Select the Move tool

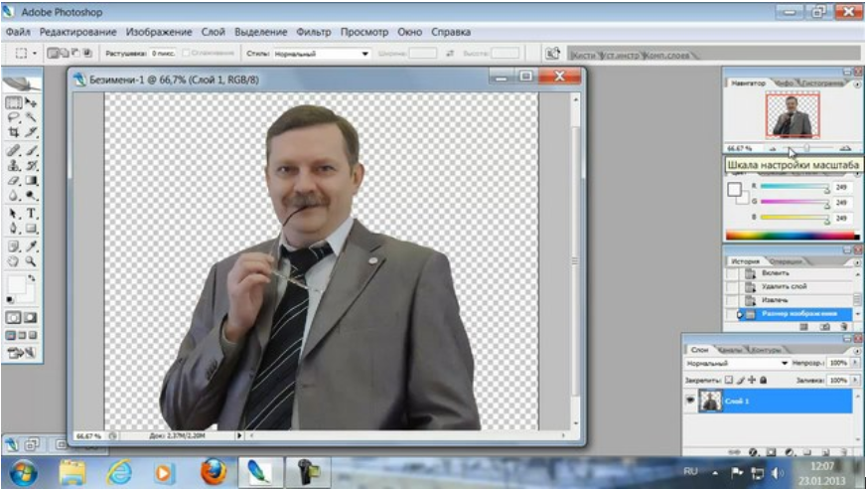coord(31,103)
